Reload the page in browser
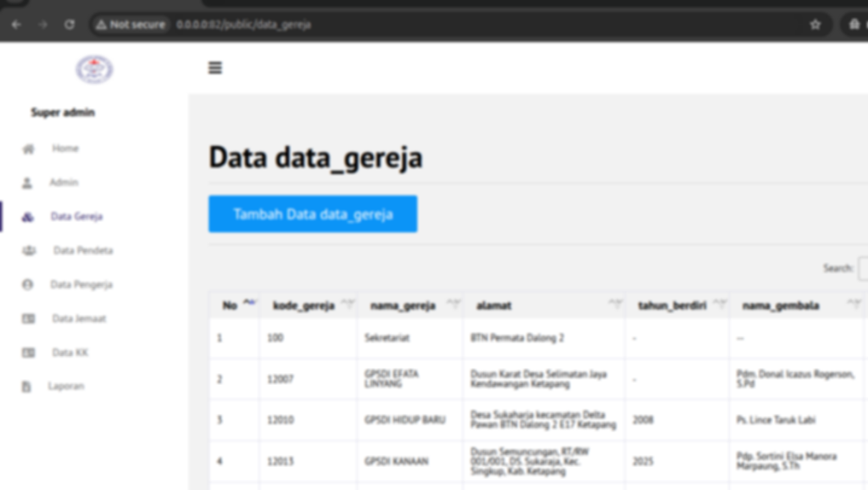 point(70,25)
